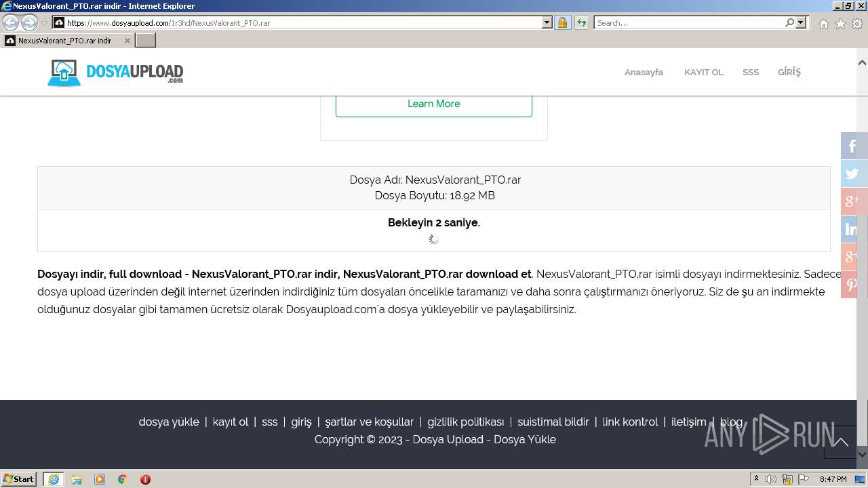Click the site favicon in the address bar
The image size is (868, 488).
[x=59, y=23]
